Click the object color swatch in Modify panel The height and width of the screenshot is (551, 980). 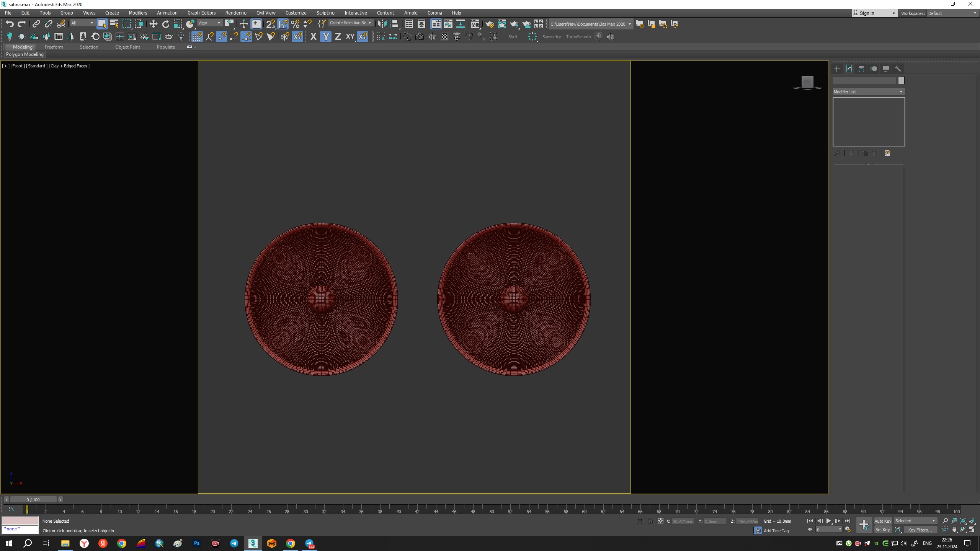click(901, 80)
